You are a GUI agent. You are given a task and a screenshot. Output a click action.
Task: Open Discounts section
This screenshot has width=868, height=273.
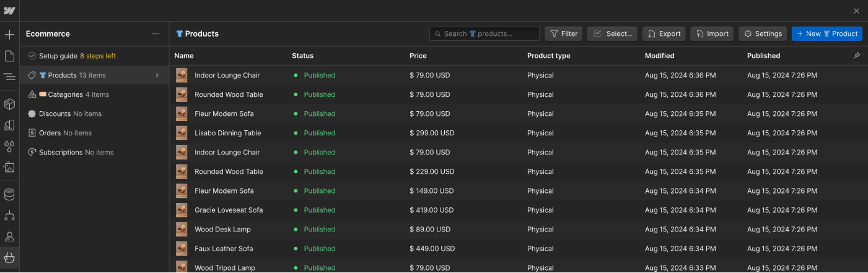pyautogui.click(x=94, y=114)
